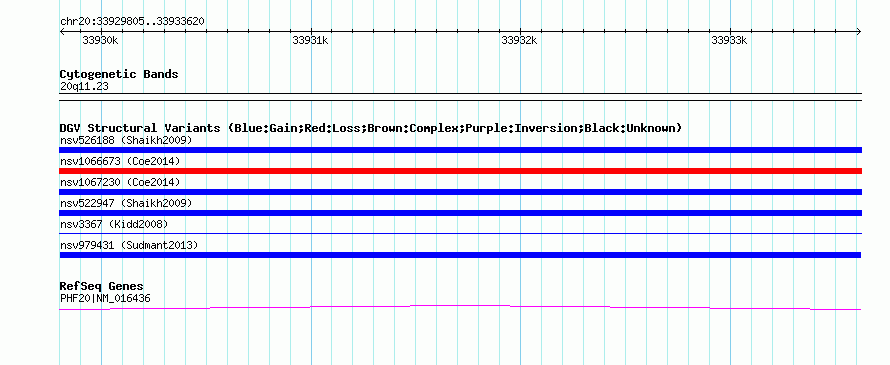Select the thin blue line for nsv3367
The height and width of the screenshot is (365, 890).
coord(460,233)
